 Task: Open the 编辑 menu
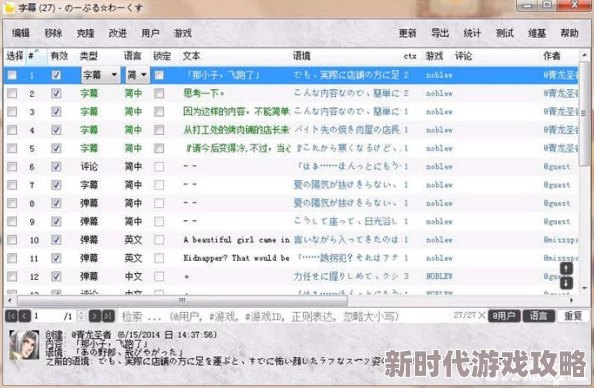21,33
